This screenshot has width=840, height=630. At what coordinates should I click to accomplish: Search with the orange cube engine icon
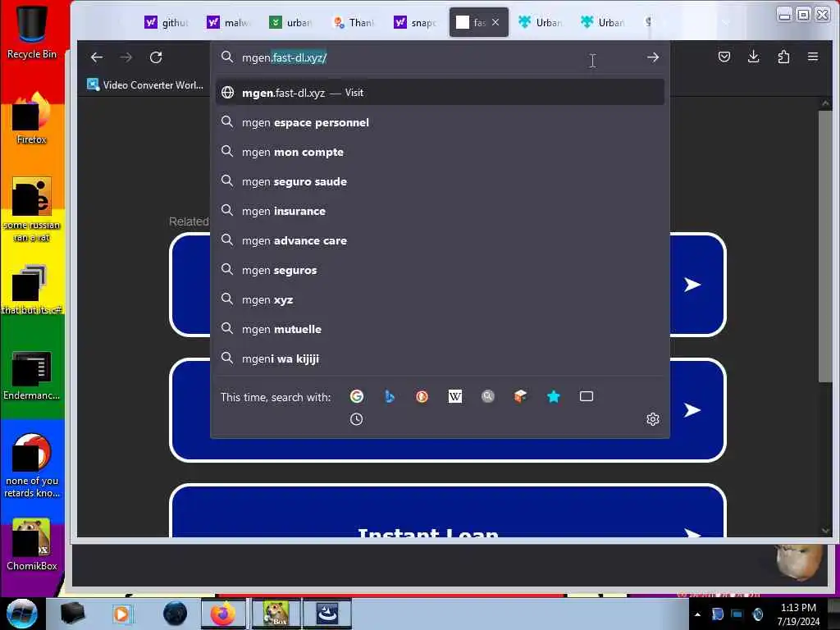click(520, 396)
